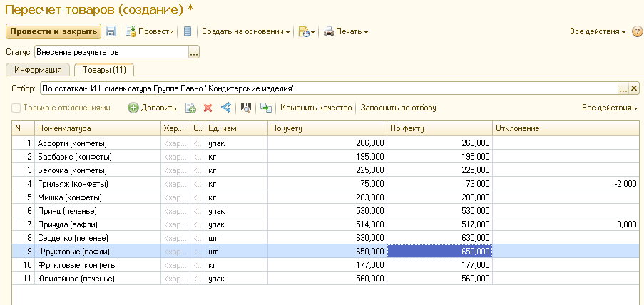Open the Создать на основании dropdown

click(245, 31)
